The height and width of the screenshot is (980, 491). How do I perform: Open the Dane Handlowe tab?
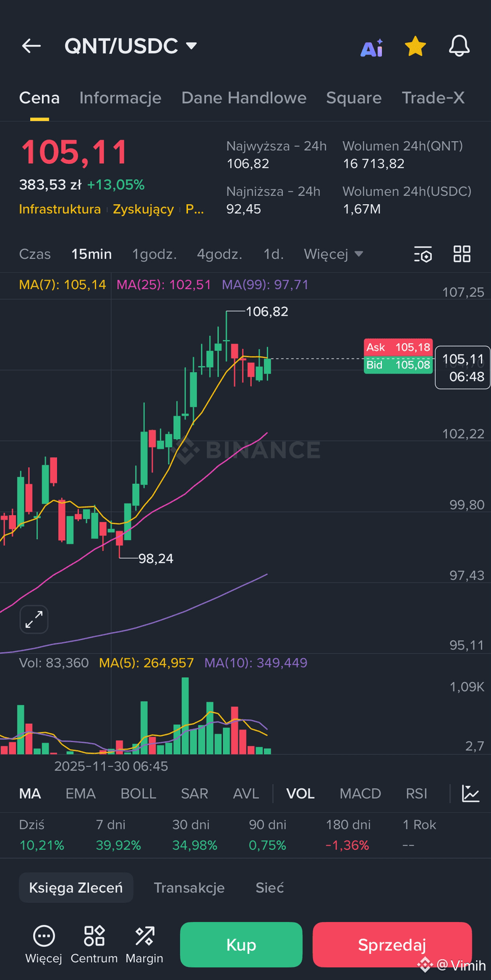244,98
